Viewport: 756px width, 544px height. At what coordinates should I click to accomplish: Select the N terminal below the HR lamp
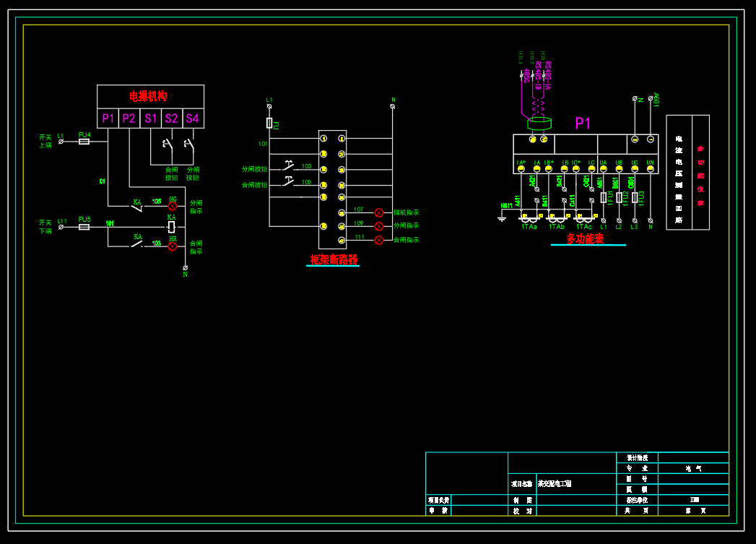tap(185, 267)
